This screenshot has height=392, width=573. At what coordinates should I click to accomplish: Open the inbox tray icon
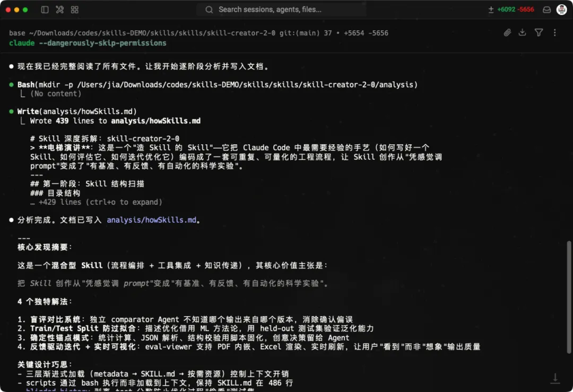pos(546,10)
